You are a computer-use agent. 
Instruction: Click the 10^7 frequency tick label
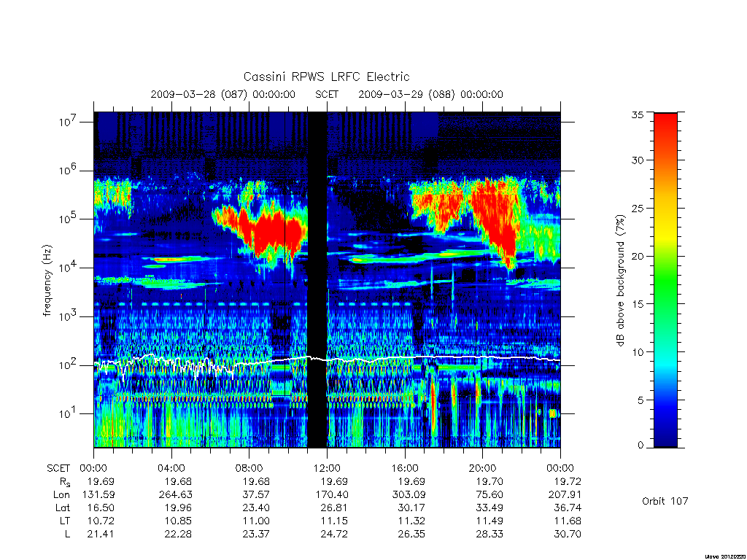click(x=69, y=121)
